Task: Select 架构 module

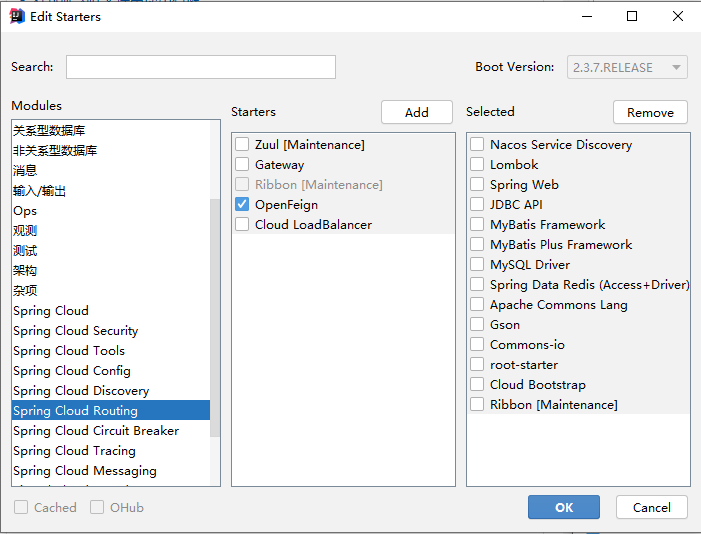Action: [x=110, y=271]
